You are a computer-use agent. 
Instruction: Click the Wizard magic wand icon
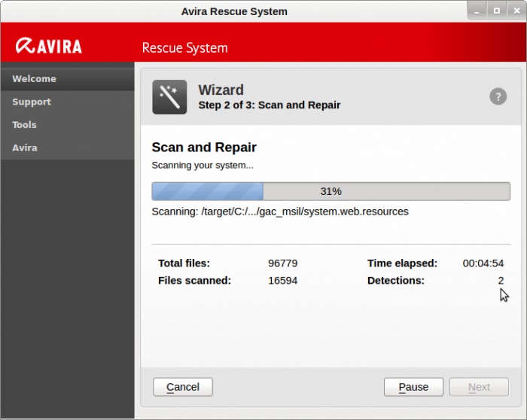pos(169,97)
